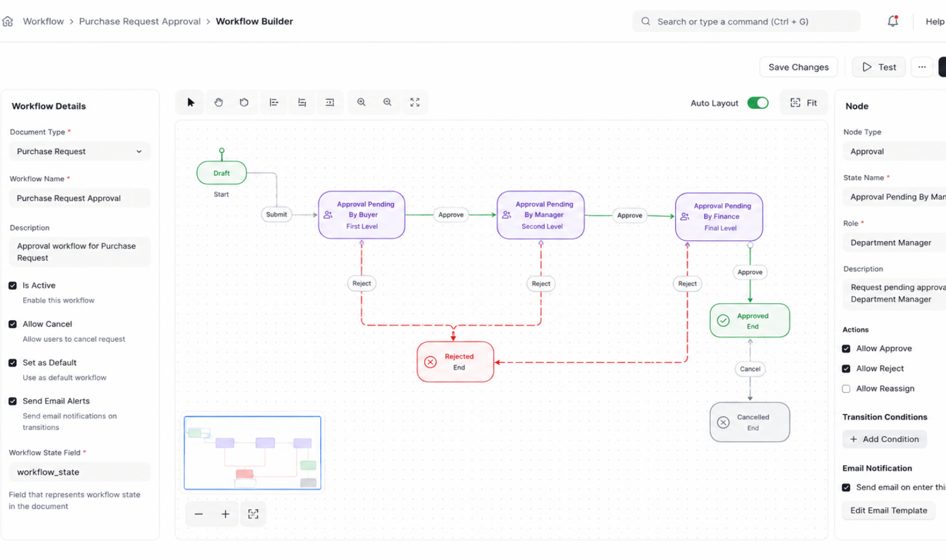
Task: Select Approve label between Buyer and Manager
Action: coord(451,215)
